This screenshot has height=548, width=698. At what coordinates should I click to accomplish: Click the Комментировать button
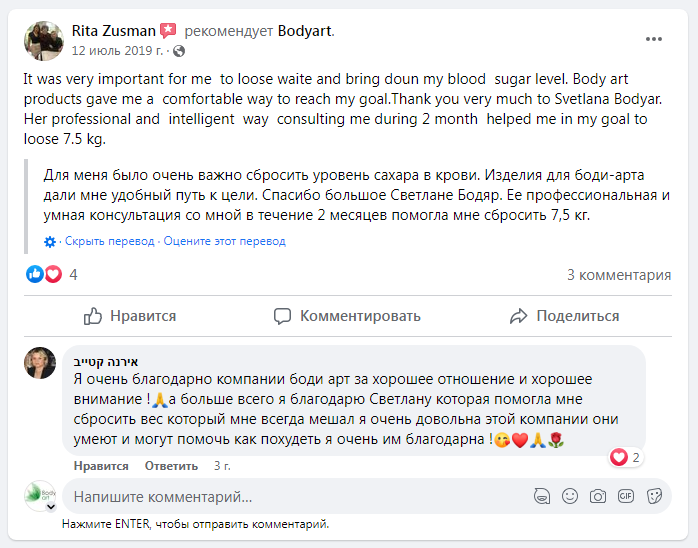point(347,316)
